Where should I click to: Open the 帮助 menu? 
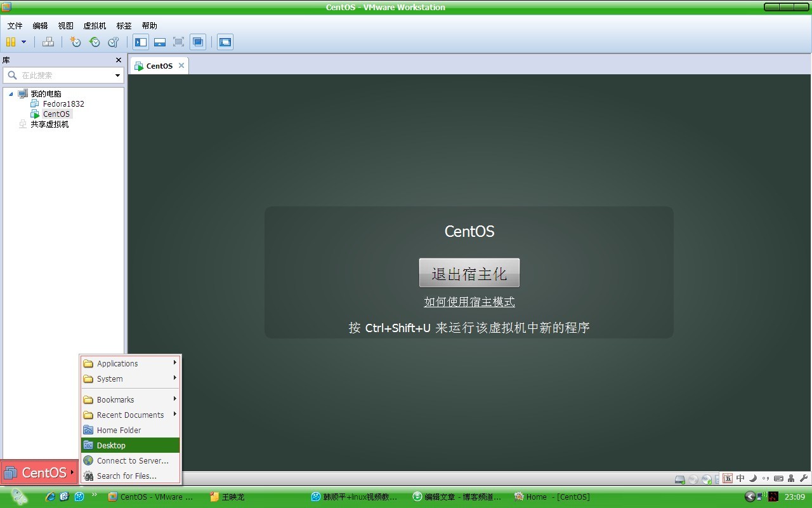tap(150, 26)
